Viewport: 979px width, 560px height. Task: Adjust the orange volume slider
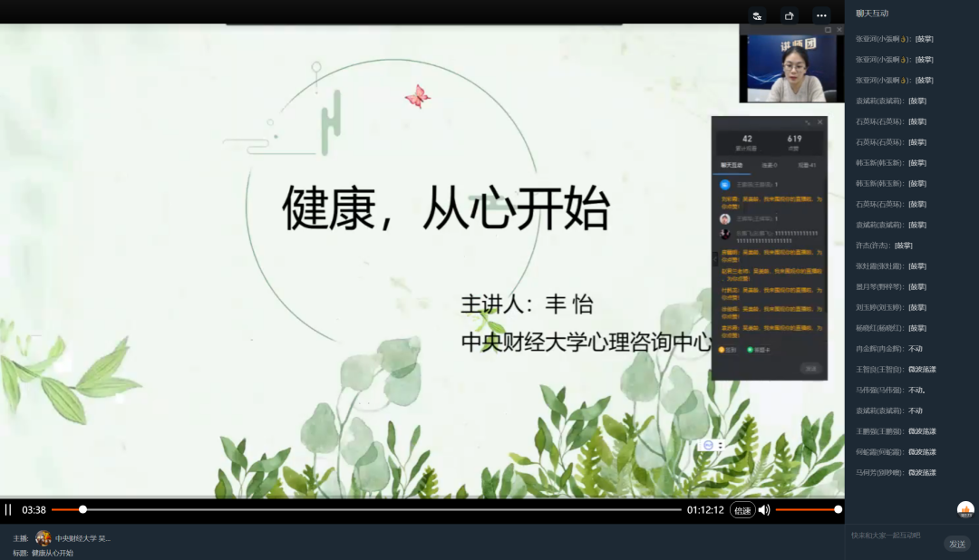pos(808,510)
